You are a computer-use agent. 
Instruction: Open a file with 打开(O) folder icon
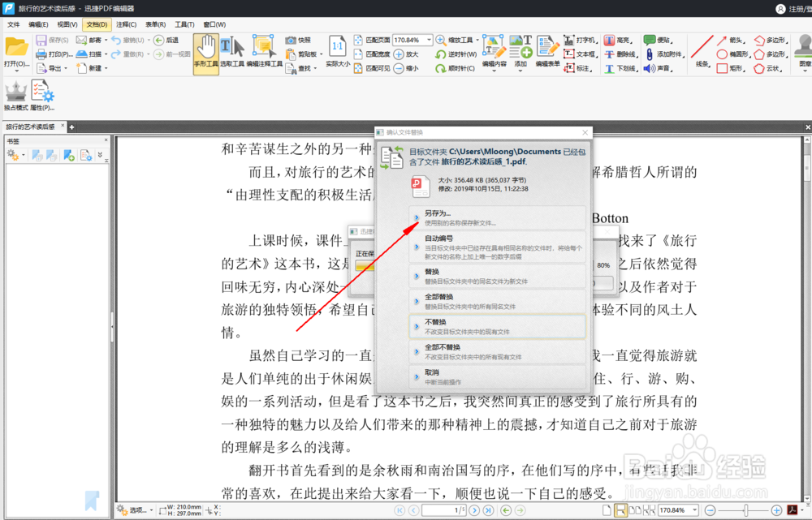16,52
